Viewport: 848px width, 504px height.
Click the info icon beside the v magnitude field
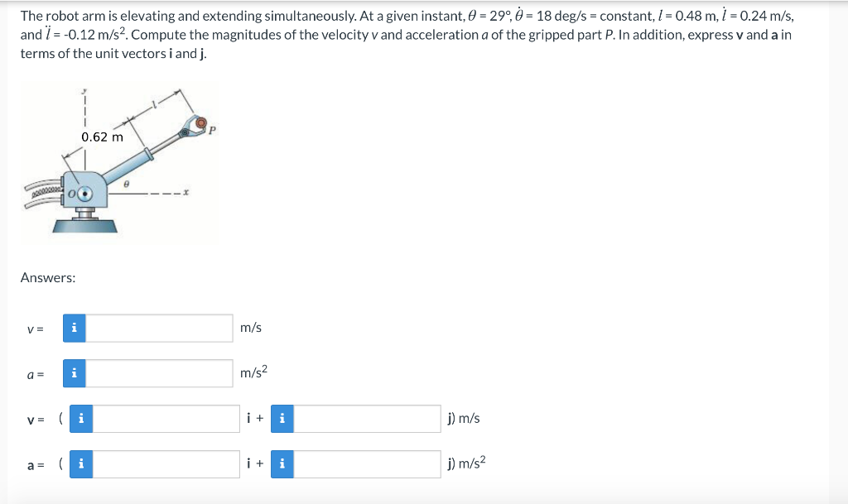pyautogui.click(x=74, y=328)
